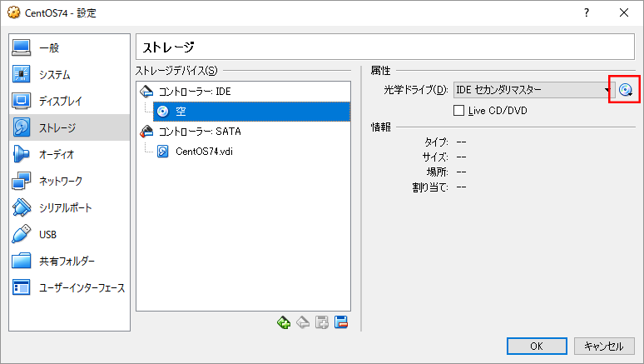Open the ネットワーク settings category
The height and width of the screenshot is (364, 644).
tap(69, 181)
